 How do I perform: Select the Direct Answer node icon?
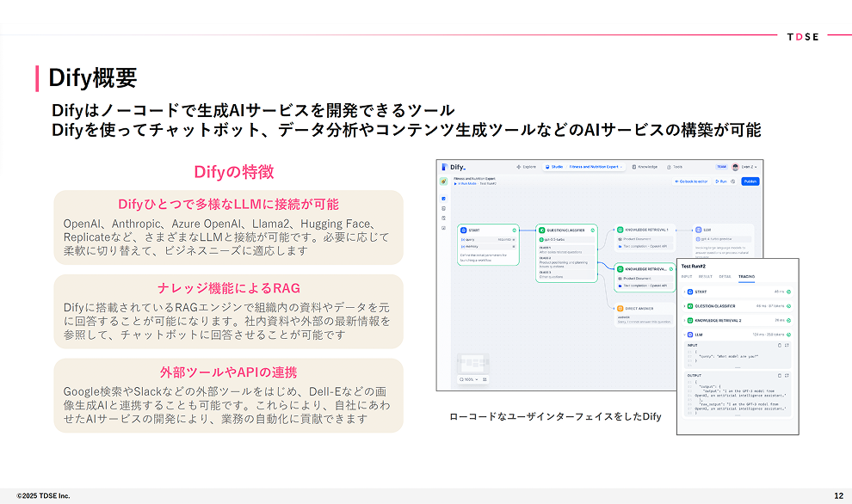click(x=620, y=307)
